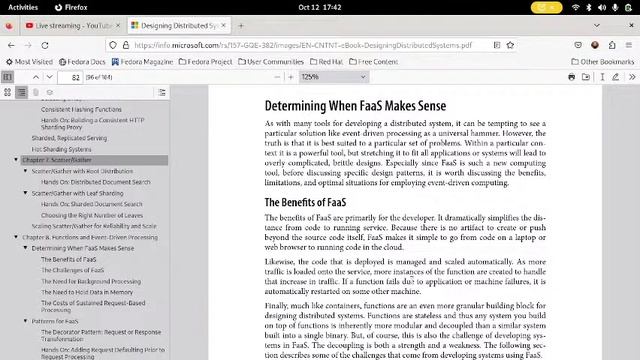Click the volume icon in system tray
The image size is (640, 360).
tap(602, 7)
